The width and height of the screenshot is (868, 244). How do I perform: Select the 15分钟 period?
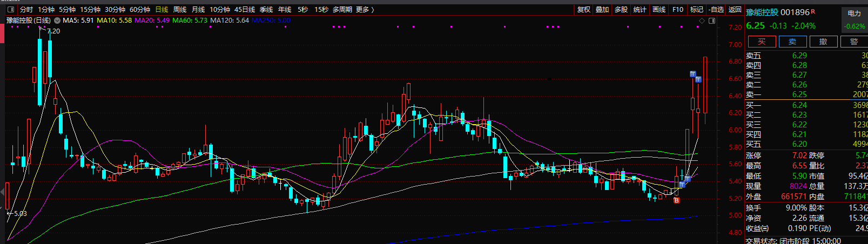point(90,10)
